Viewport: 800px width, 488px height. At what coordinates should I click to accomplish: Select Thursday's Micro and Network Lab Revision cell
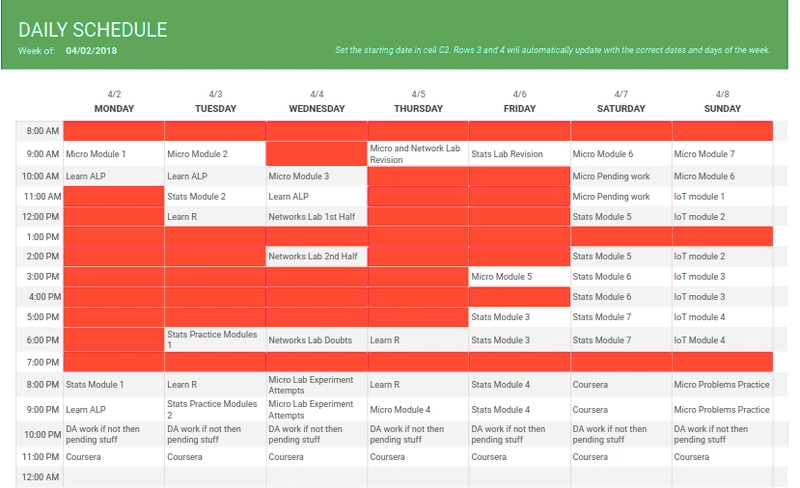(418, 154)
